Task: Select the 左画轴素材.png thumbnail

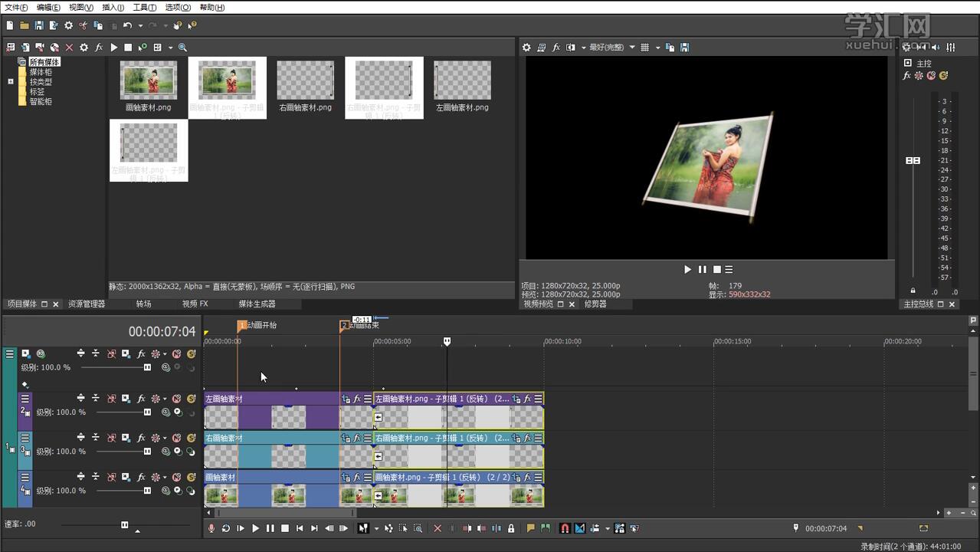Action: [x=462, y=80]
